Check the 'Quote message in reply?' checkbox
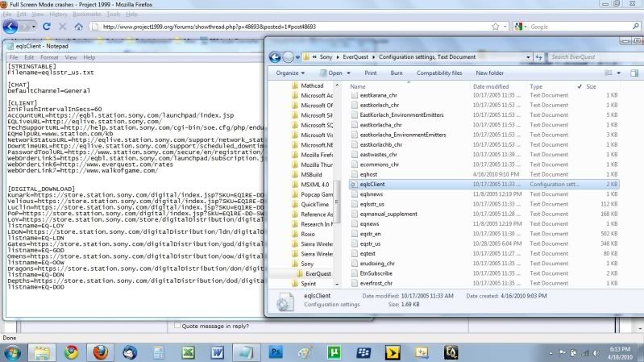Viewport: 644px width, 362px height. pos(178,327)
